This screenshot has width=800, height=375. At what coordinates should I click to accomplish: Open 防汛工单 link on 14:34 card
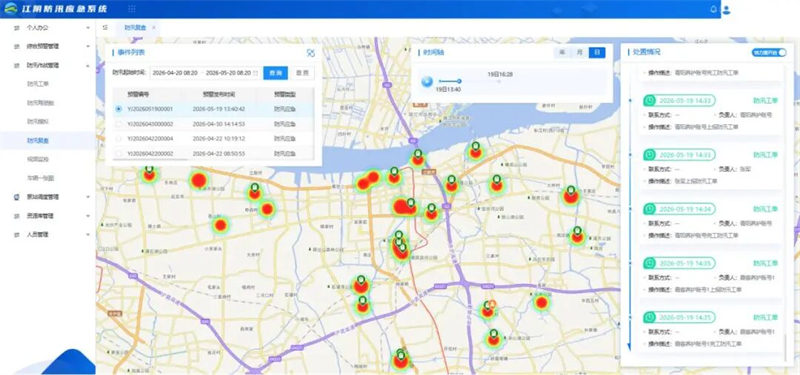[765, 209]
